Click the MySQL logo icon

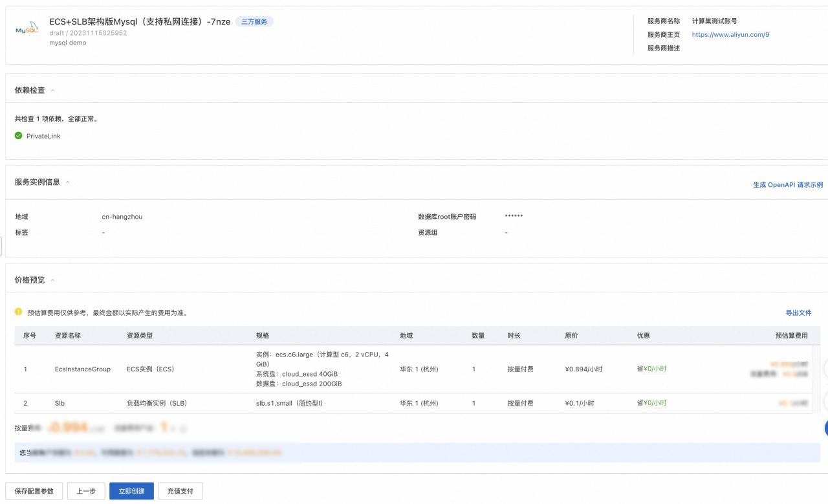click(x=27, y=30)
